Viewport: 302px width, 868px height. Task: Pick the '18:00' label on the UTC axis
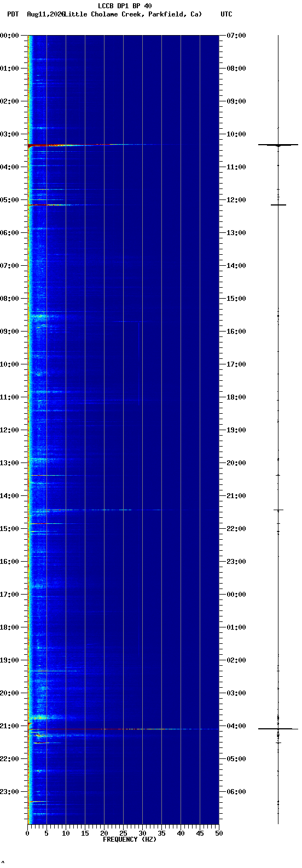(x=236, y=397)
